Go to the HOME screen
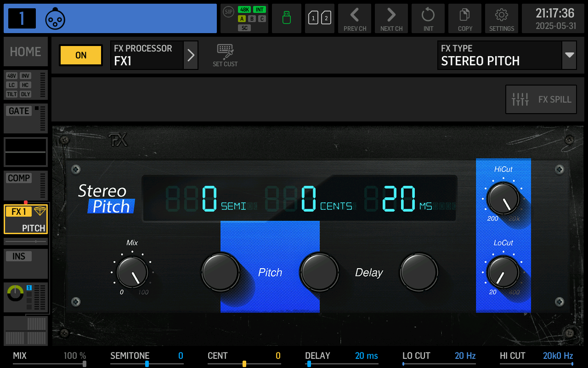 point(25,52)
